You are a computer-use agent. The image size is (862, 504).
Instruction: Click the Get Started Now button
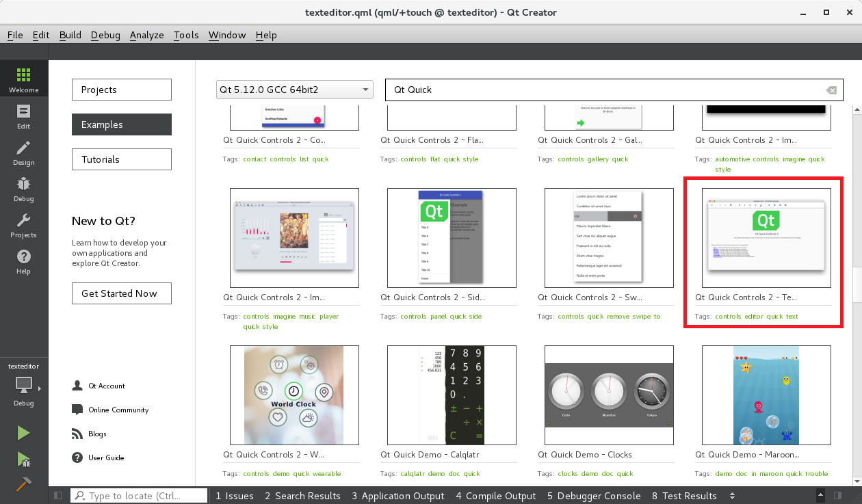pos(121,293)
